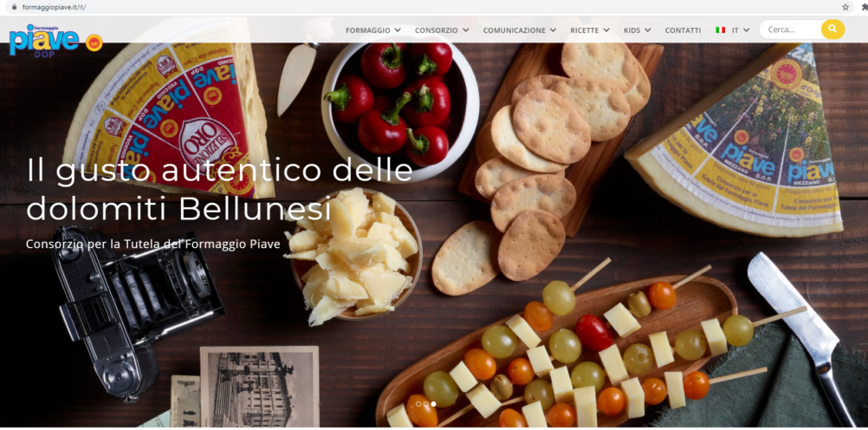Click the formaggiopiave.it URL in address bar

(x=54, y=7)
